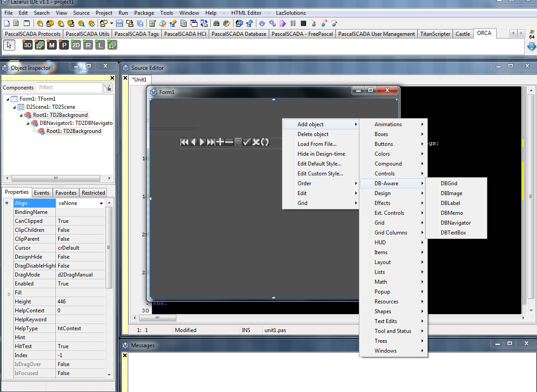Switch to the Restricted tab
This screenshot has width=537, height=392.
[x=94, y=193]
